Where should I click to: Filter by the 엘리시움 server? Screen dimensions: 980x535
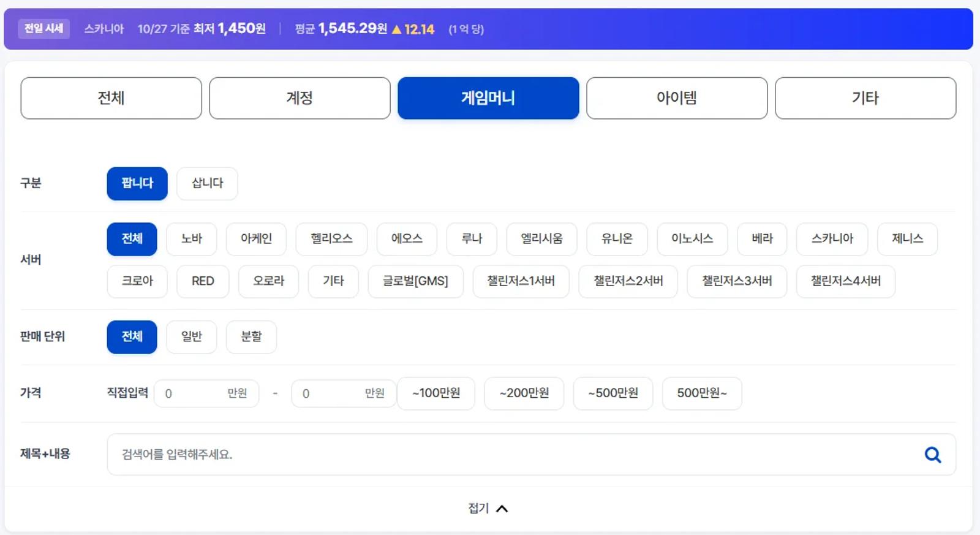click(x=541, y=239)
